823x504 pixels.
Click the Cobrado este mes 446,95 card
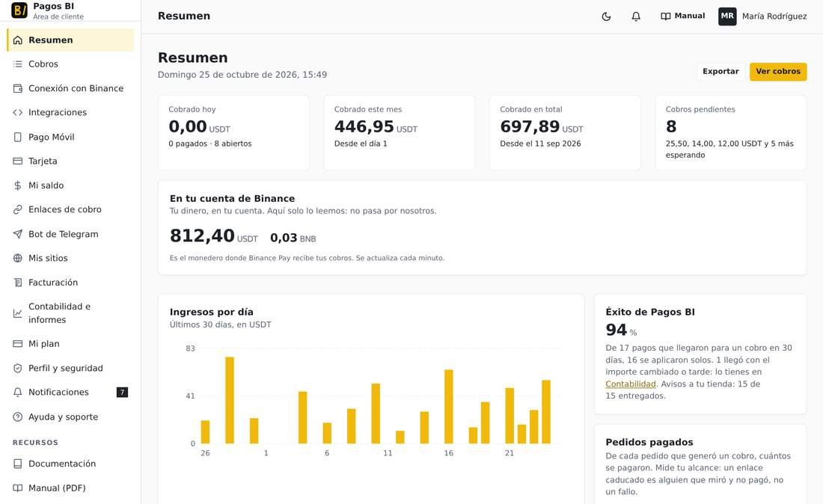(x=400, y=132)
